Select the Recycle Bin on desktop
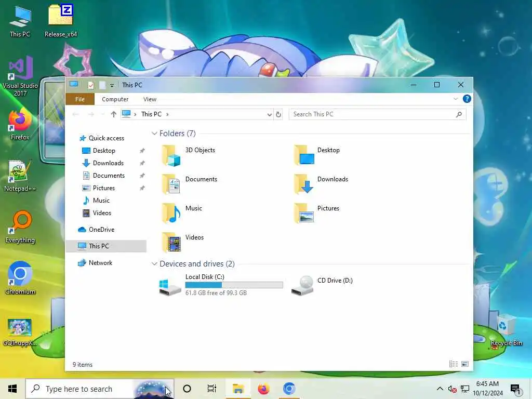The image size is (532, 399). pyautogui.click(x=506, y=330)
